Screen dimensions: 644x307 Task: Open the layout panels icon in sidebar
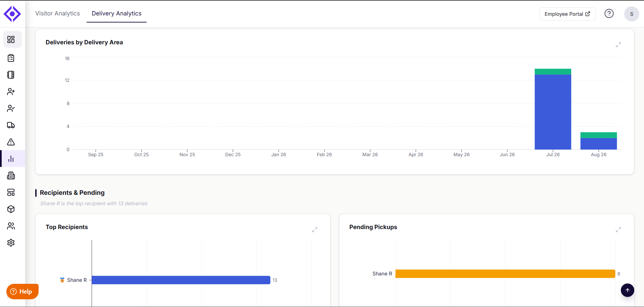11,192
